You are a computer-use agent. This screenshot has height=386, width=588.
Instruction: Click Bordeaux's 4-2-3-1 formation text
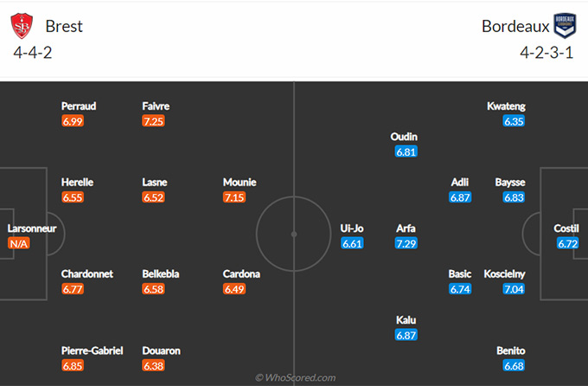pos(546,53)
